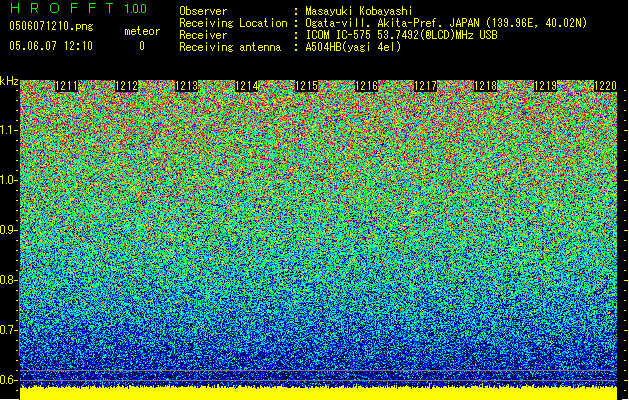Click the Observer label
This screenshot has height=400, width=629.
click(x=203, y=11)
